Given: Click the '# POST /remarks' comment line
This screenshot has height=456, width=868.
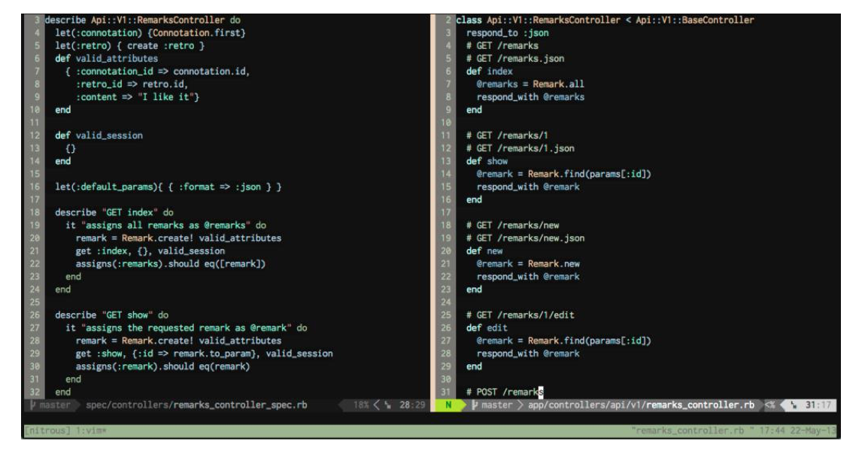Looking at the screenshot, I should click(x=505, y=392).
